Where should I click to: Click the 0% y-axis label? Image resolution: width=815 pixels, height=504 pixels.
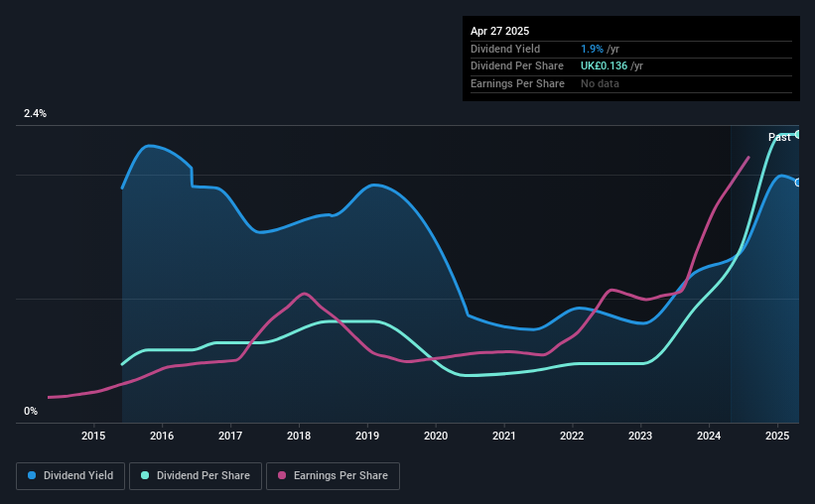(31, 411)
